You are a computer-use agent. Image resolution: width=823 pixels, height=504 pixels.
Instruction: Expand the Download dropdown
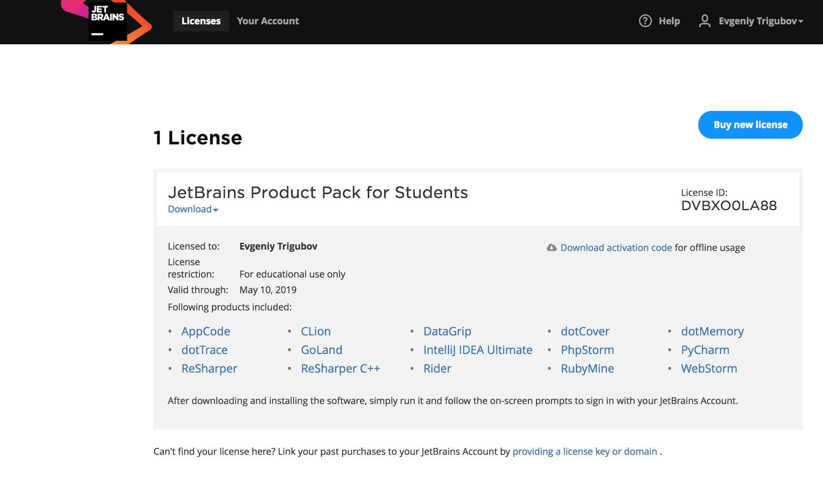pos(193,209)
